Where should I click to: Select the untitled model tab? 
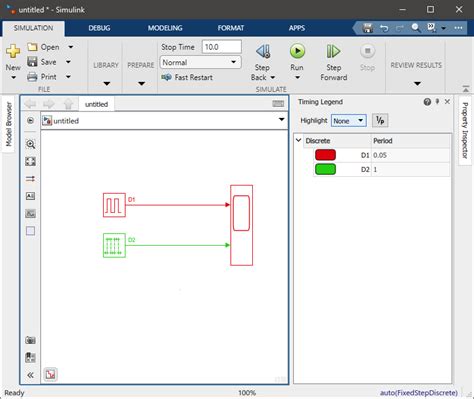pyautogui.click(x=96, y=104)
